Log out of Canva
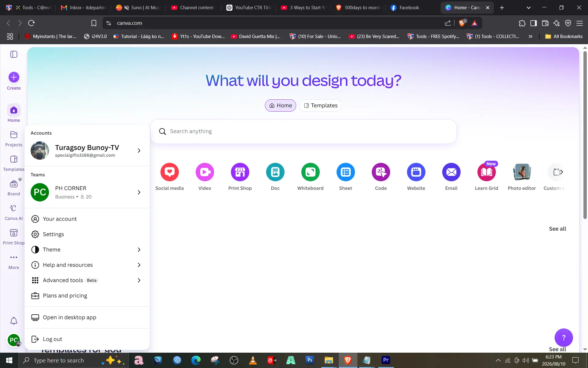Screen dimensions: 588x368 point(87,339)
